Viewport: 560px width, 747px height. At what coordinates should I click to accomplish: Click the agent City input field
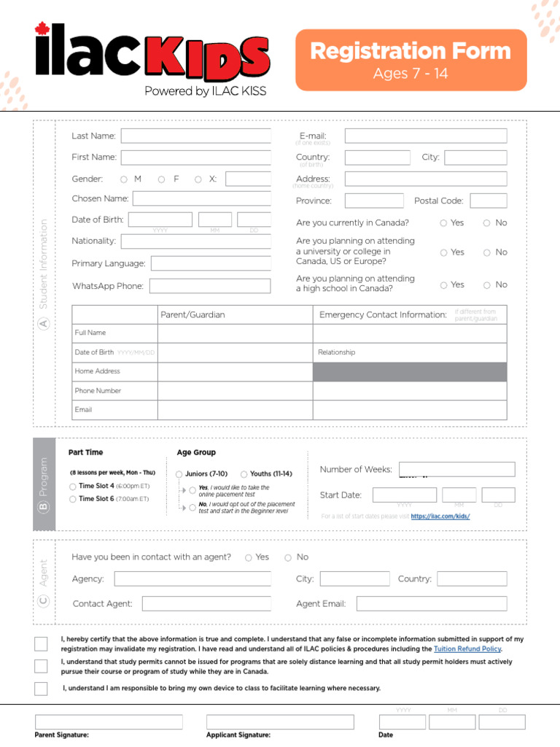click(355, 578)
